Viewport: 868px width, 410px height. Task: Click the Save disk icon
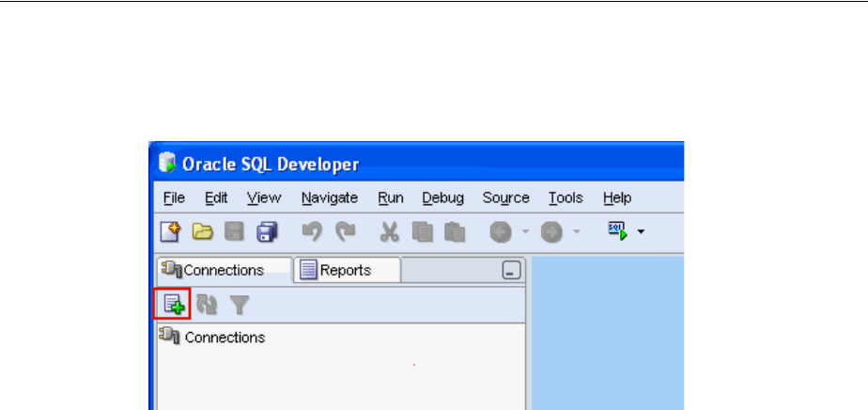[234, 231]
